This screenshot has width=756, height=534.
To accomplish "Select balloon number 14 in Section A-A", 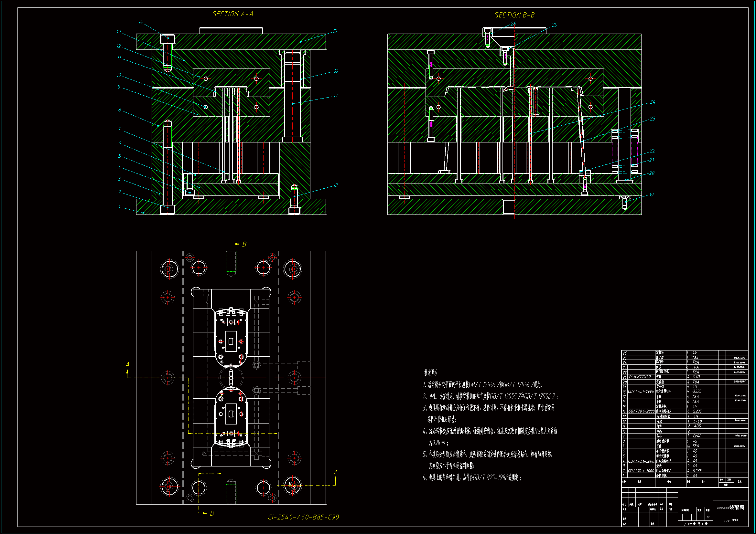I will 141,22.
